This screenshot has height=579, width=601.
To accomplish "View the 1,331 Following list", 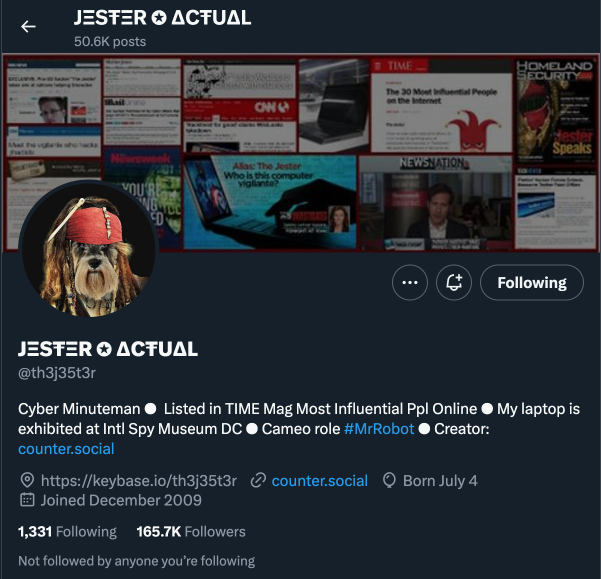I will (67, 532).
